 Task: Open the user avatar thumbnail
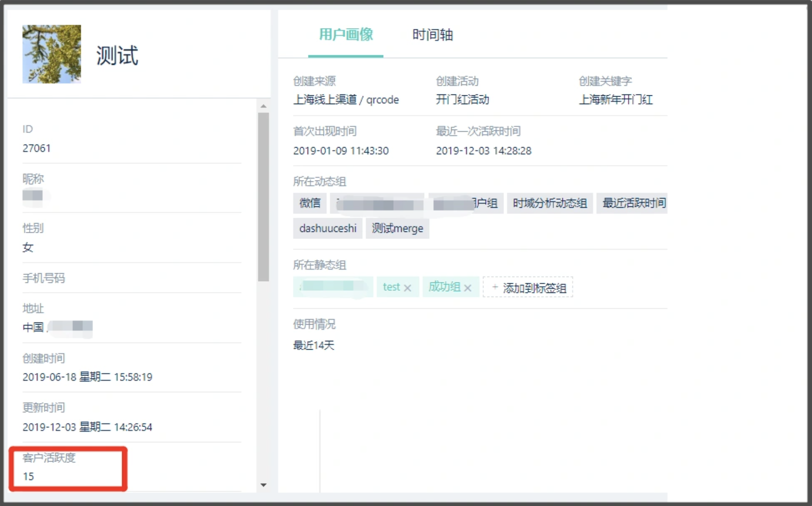click(51, 54)
